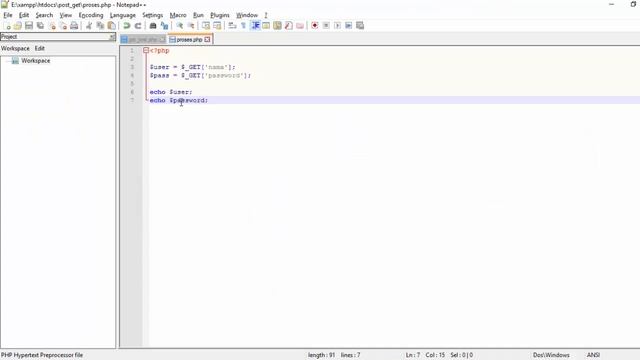This screenshot has height=360, width=640.
Task: Save current recorded macro icon
Action: pyautogui.click(x=360, y=26)
